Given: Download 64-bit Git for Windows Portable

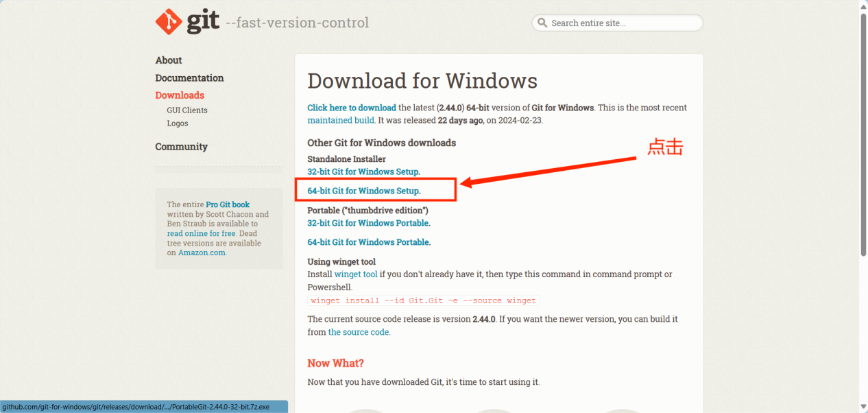Looking at the screenshot, I should click(x=369, y=242).
